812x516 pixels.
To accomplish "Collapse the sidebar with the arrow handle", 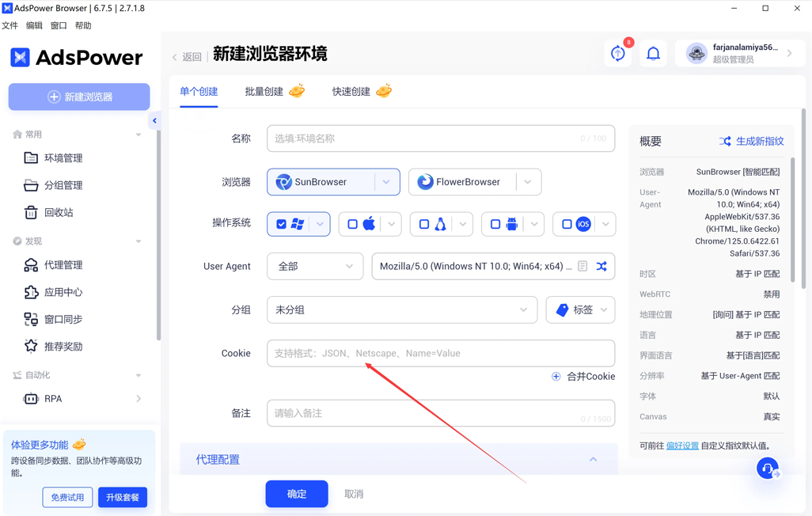I will pyautogui.click(x=154, y=121).
